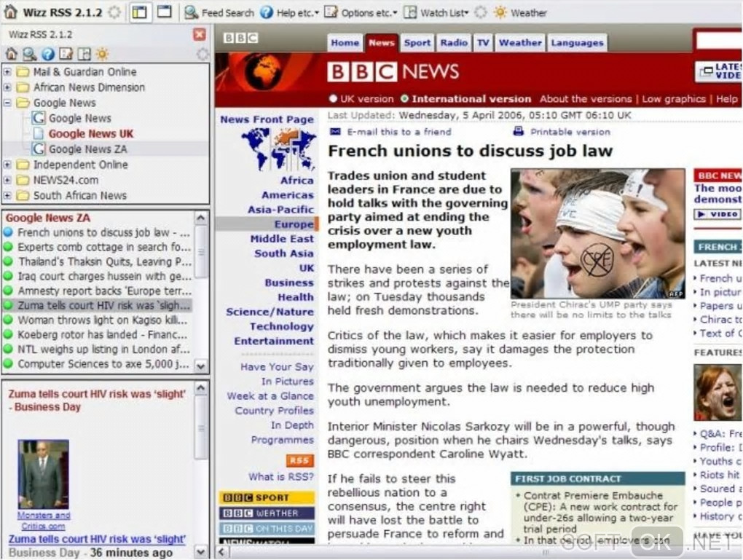743x560 pixels.
Task: Open 'Zuma tells court HIV risk' preview link
Action: 97,539
